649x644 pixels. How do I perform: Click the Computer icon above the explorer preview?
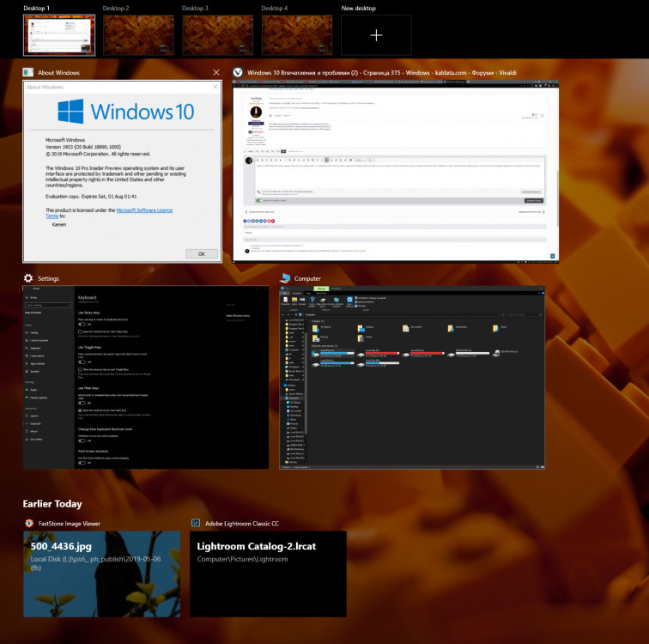[x=285, y=278]
